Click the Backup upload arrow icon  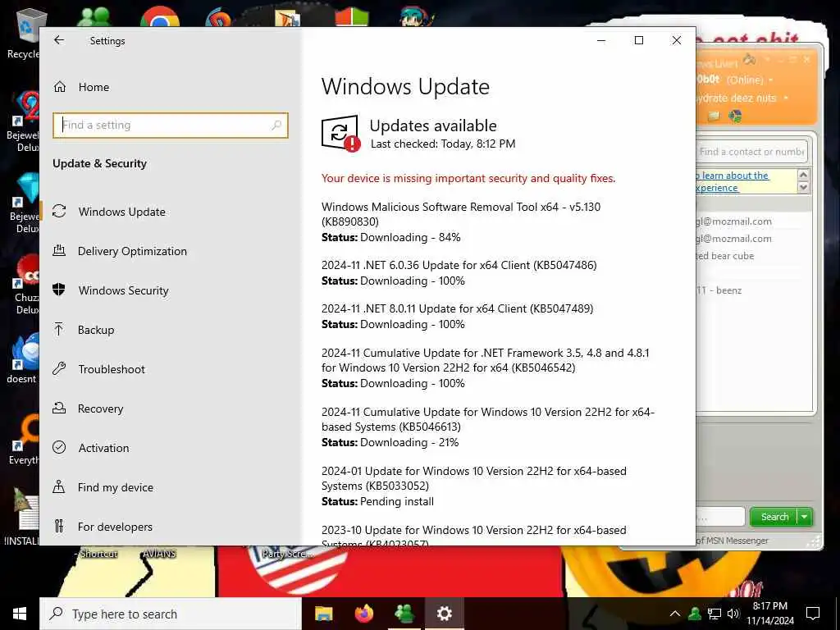[59, 329]
